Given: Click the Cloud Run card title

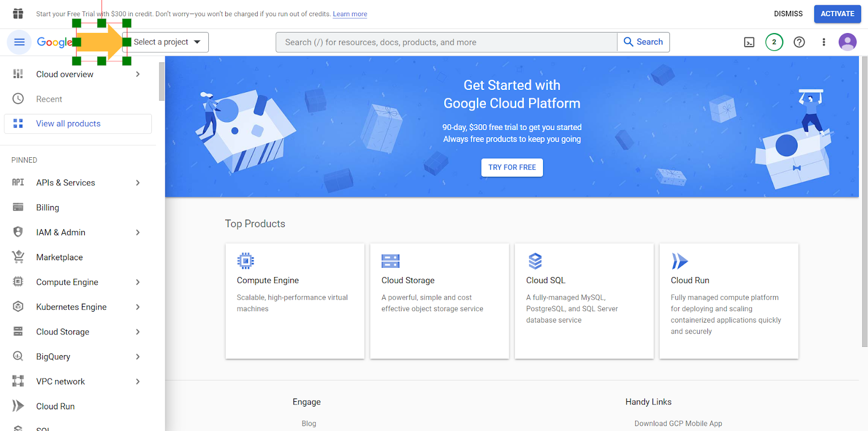Looking at the screenshot, I should pos(690,280).
